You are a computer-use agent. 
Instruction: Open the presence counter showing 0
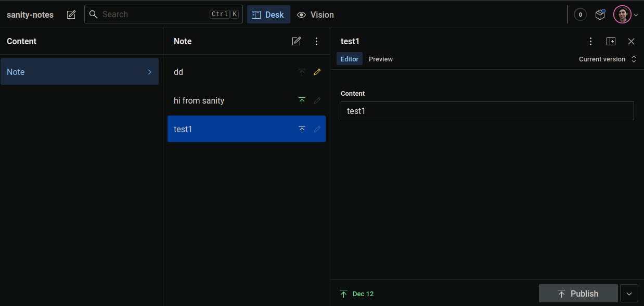click(x=580, y=15)
